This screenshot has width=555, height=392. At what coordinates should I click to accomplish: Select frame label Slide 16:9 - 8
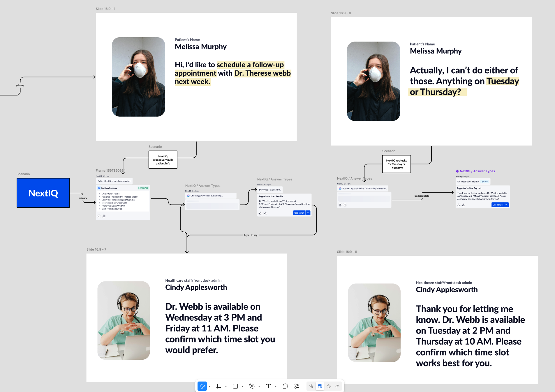[341, 13]
